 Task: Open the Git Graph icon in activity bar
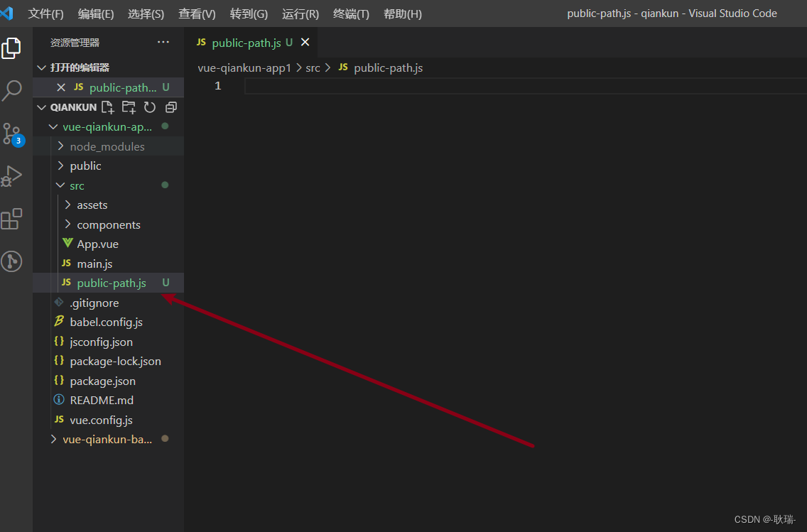[11, 261]
